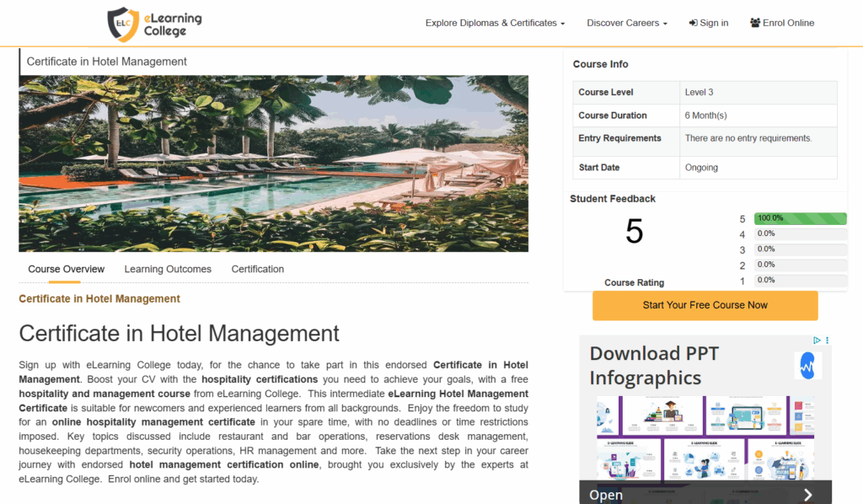Click 'There are no entry requirements.' text
Viewport: 863px width, 504px height.
748,139
